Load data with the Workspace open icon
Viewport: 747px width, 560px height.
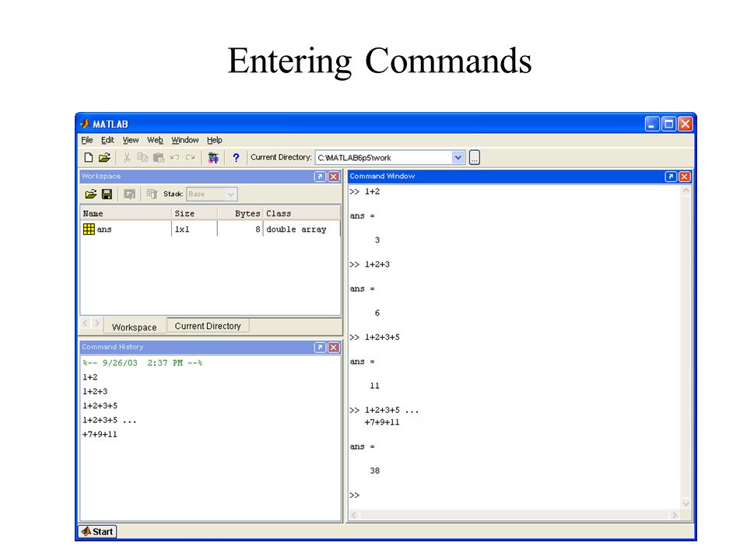click(x=90, y=194)
